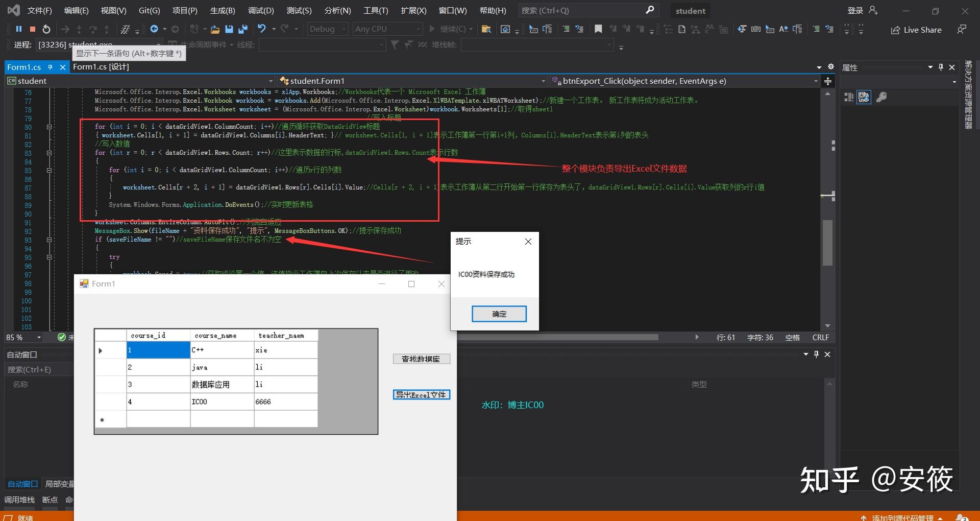Screen dimensions: 980x521
Task: Click the editor vertical scrollbar thumb
Action: [827, 243]
